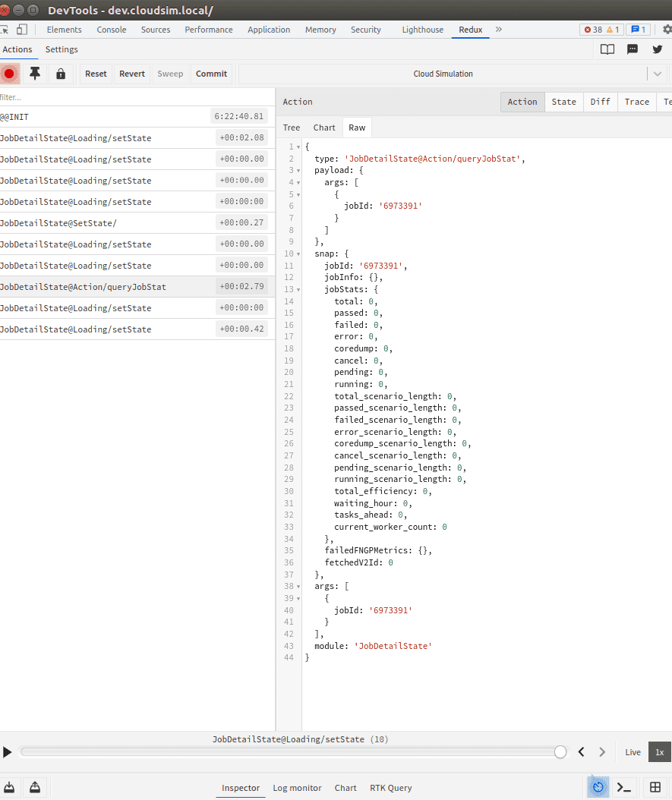Image resolution: width=672 pixels, height=800 pixels.
Task: Open the dispatcher terminal icon
Action: (x=624, y=787)
